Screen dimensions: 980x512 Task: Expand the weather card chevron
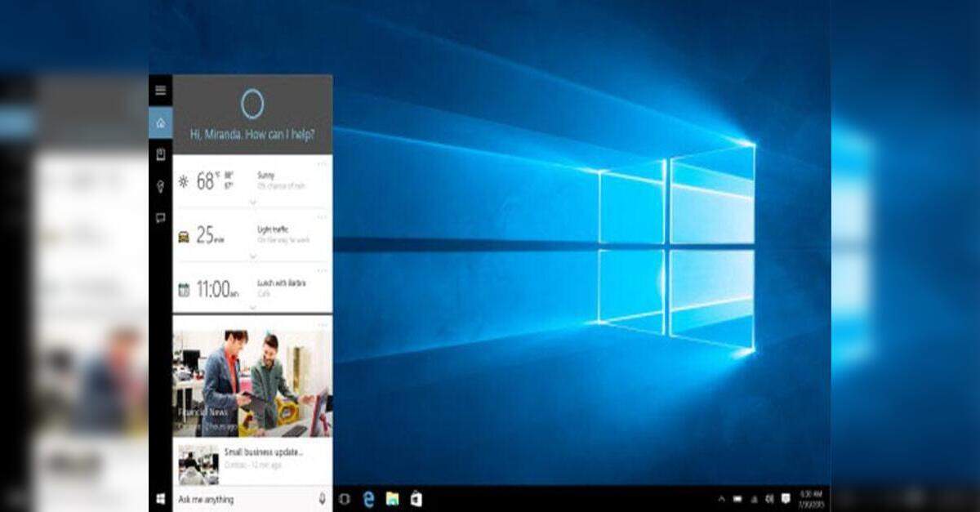(252, 202)
